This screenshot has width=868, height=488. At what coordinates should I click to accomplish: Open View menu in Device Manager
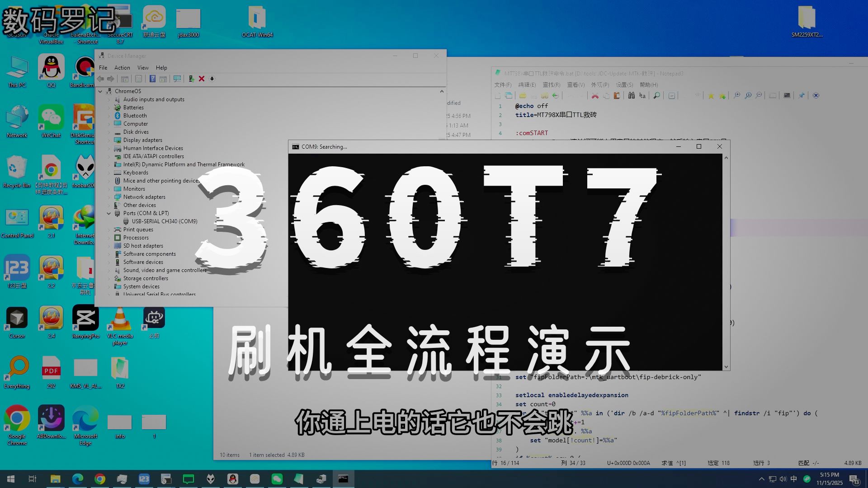pyautogui.click(x=143, y=68)
